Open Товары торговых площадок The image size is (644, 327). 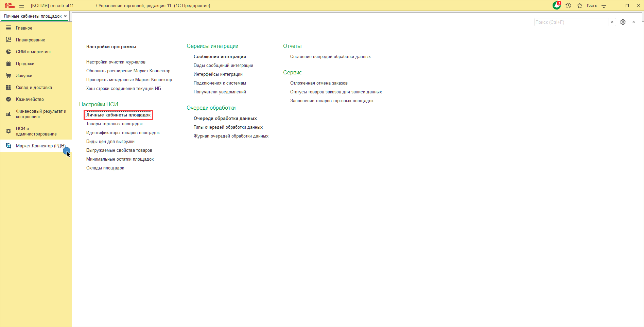click(115, 124)
